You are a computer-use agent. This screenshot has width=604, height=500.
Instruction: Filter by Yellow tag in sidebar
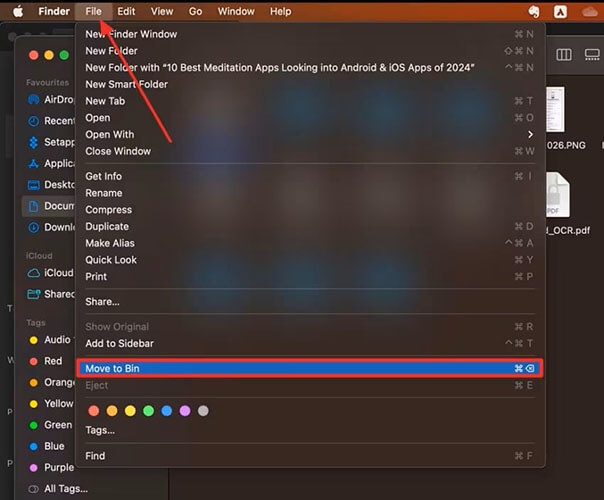click(50, 404)
